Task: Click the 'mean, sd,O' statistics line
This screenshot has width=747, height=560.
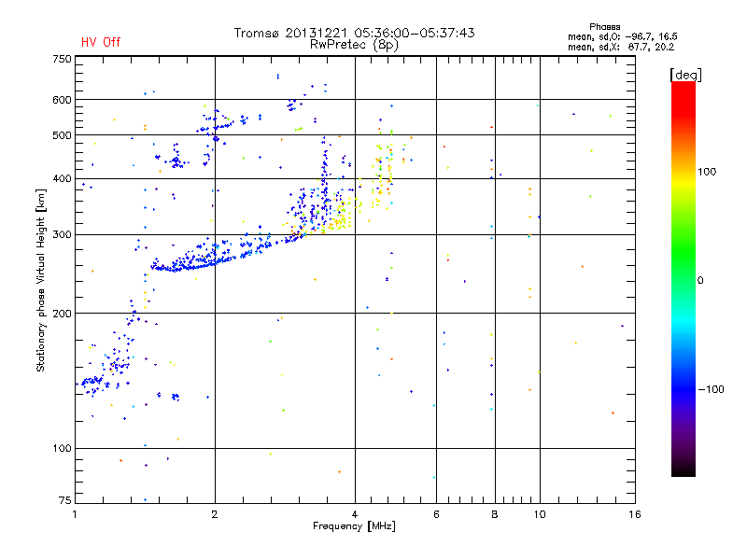Action: tap(622, 36)
